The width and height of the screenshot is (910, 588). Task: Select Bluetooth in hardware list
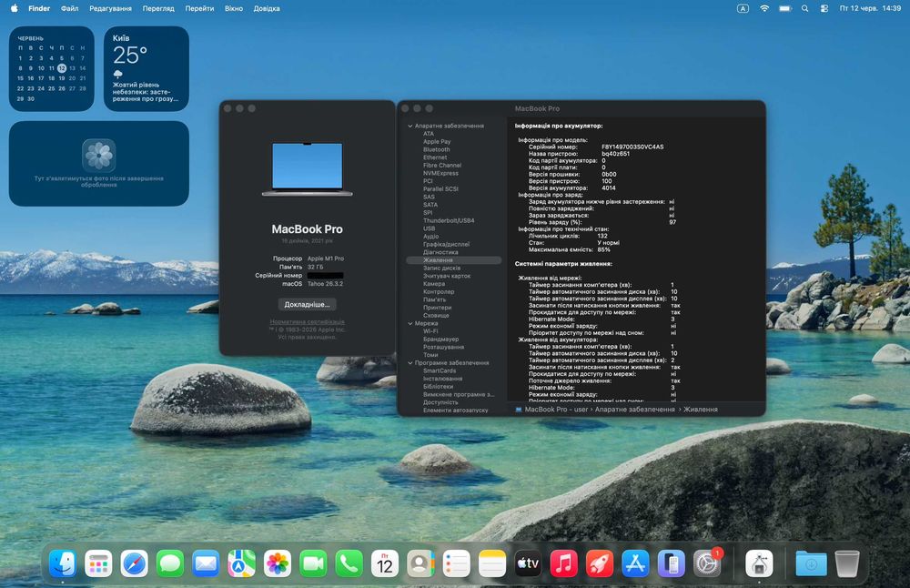(x=437, y=150)
